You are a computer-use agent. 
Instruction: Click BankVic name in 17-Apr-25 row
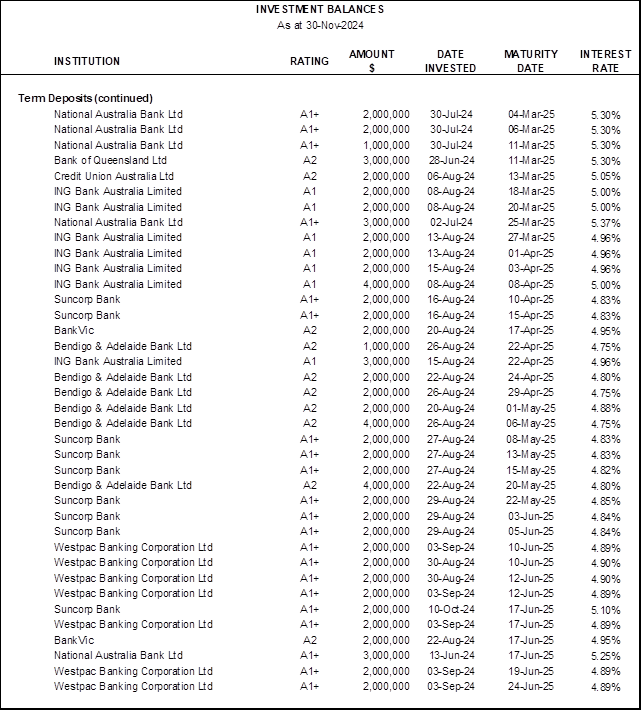click(x=74, y=331)
